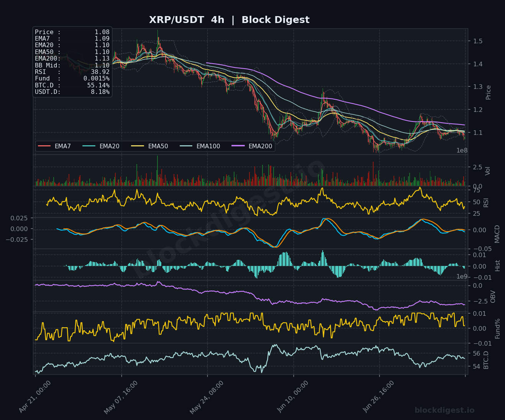Screen dimensions: 505x420
Task: Click the Apr 21, 00:00 date label
Action: click(x=35, y=397)
